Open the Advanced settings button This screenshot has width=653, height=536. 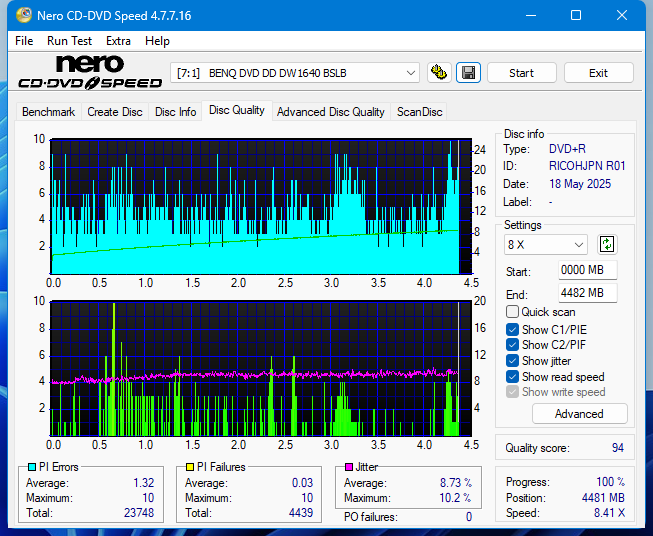(x=579, y=414)
